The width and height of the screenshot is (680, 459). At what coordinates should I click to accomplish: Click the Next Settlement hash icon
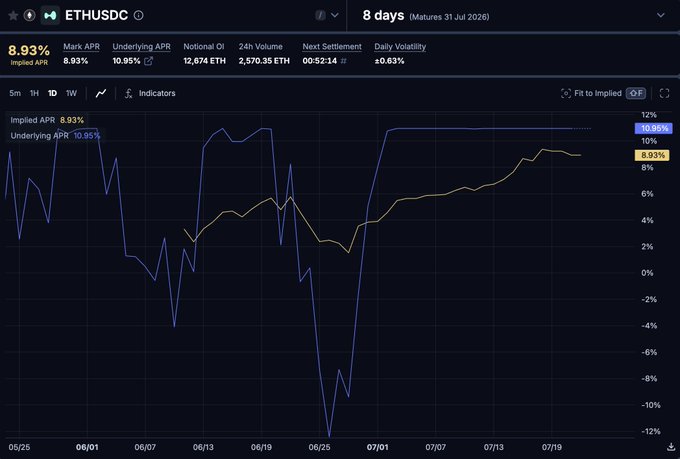coord(343,61)
